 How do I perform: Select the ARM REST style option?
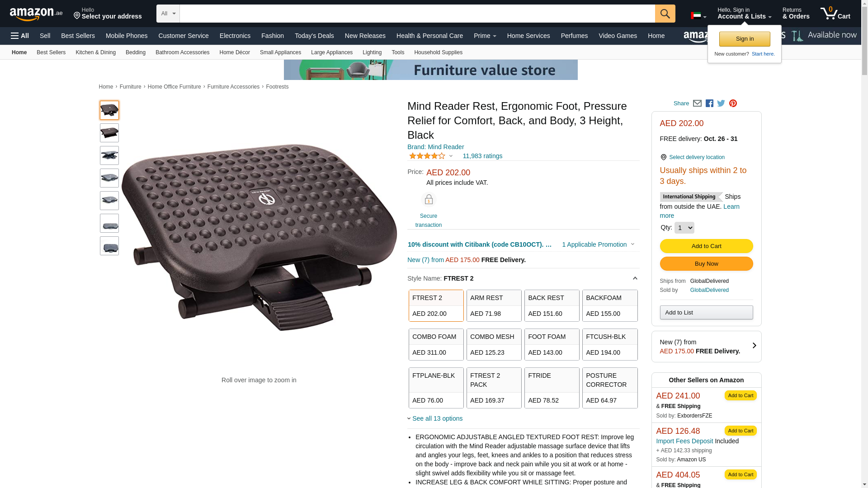coord(494,306)
